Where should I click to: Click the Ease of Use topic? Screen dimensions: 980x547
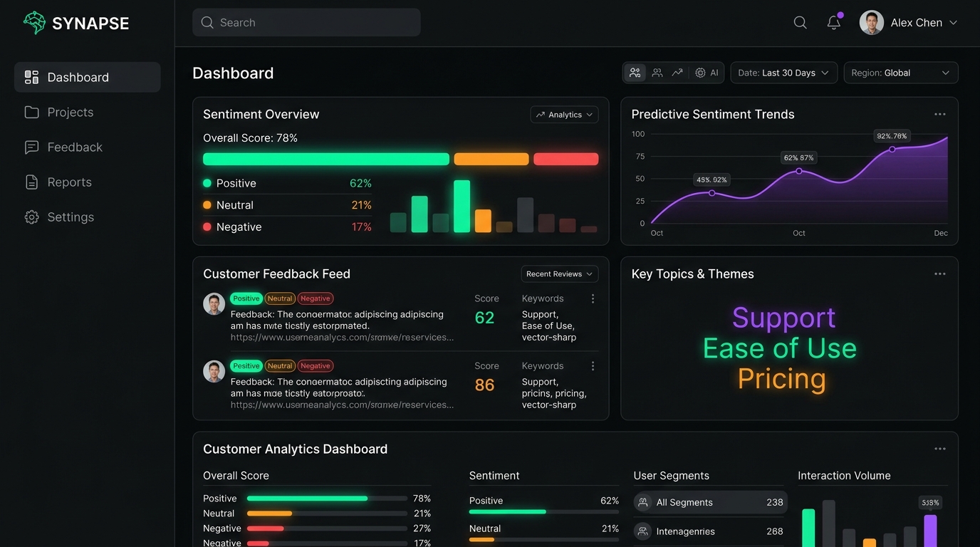[780, 348]
